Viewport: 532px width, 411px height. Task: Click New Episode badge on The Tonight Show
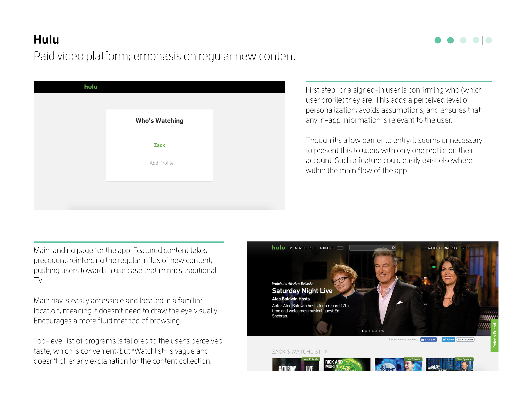pyautogui.click(x=413, y=359)
